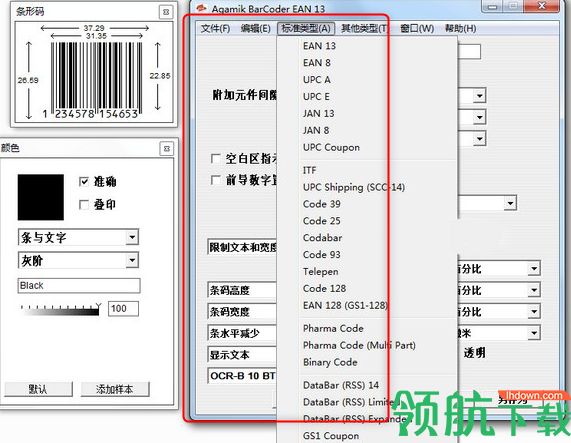Viewport: 571px width, 443px height.
Task: Select Binary Code menu entry
Action: pos(330,362)
